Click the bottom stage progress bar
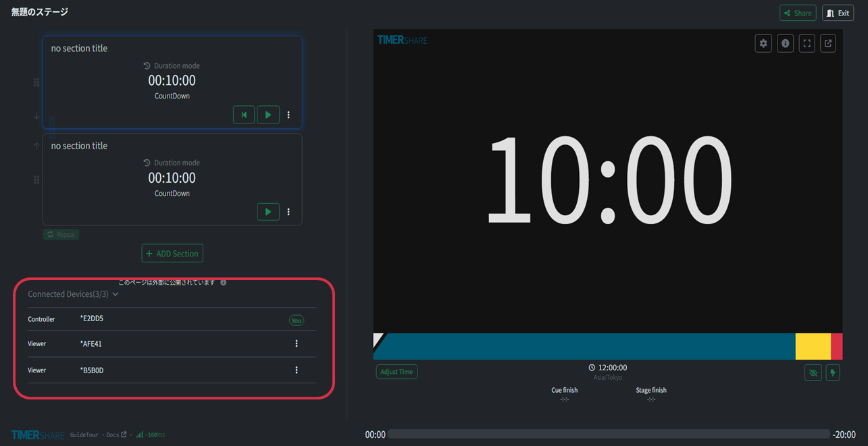 (x=608, y=435)
